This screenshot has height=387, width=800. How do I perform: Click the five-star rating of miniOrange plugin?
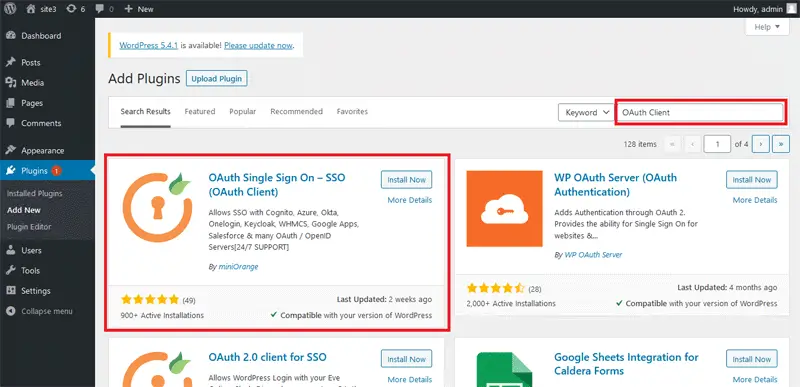click(x=150, y=299)
